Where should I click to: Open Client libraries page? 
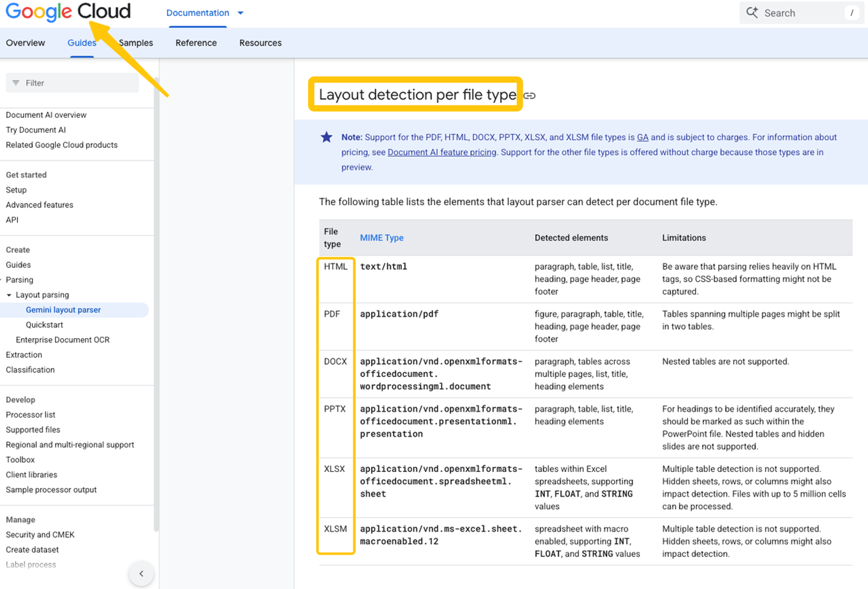[31, 475]
